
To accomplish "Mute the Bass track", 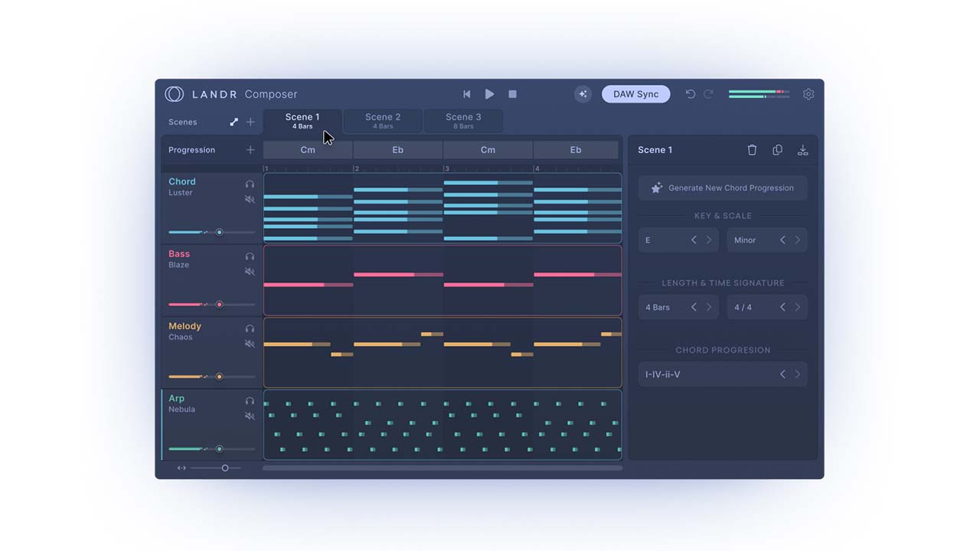I will [x=250, y=272].
